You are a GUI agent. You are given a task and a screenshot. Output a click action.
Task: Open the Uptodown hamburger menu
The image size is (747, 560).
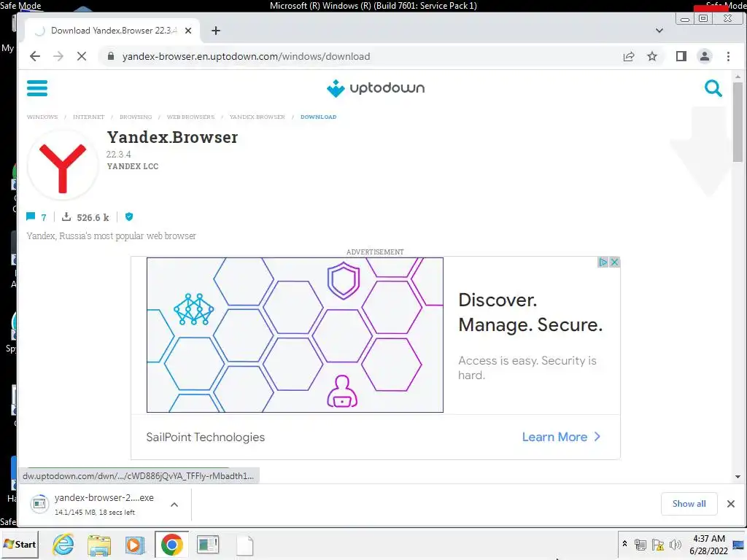tap(37, 88)
